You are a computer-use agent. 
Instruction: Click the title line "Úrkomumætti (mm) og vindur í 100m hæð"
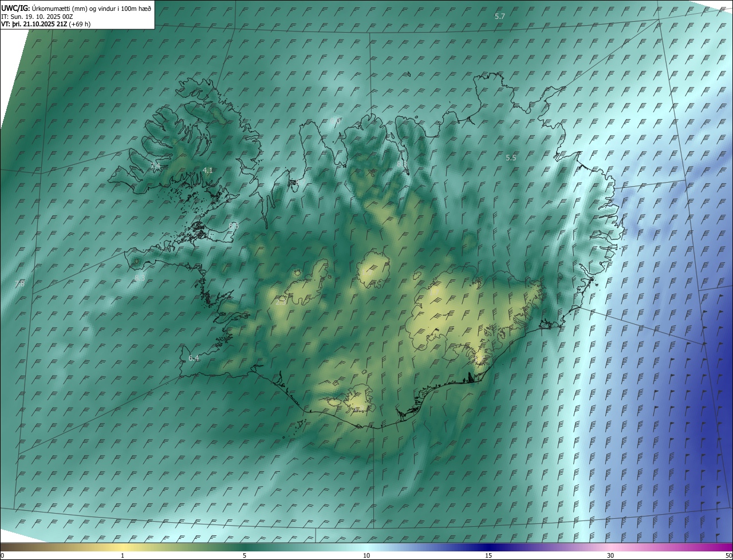coord(92,8)
